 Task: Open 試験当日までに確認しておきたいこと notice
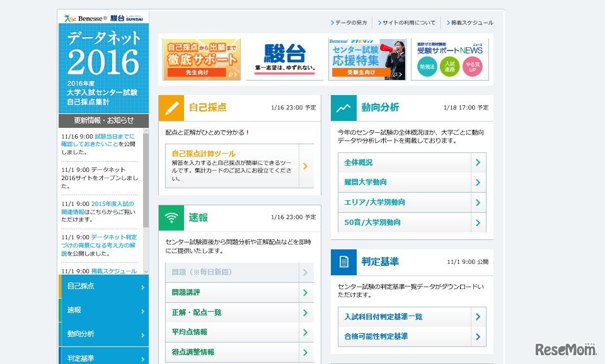pyautogui.click(x=101, y=139)
